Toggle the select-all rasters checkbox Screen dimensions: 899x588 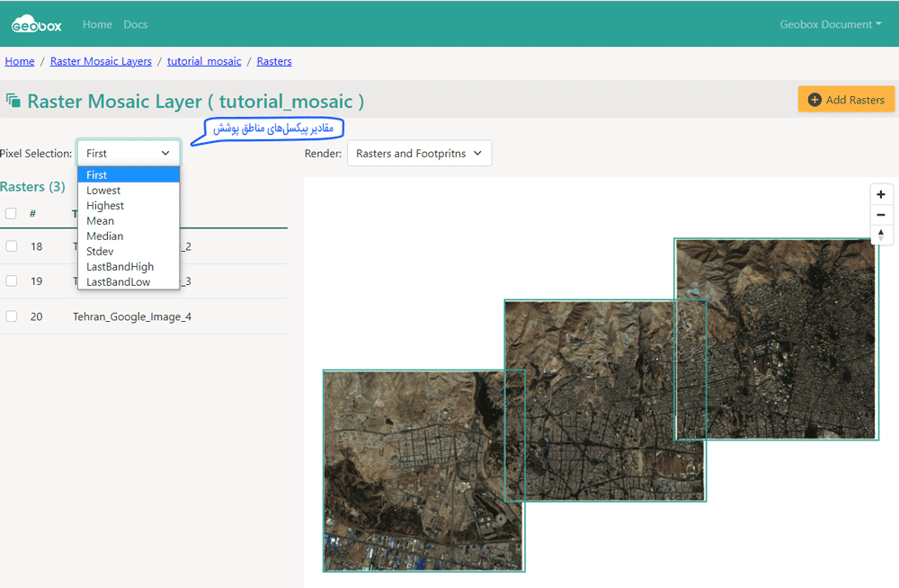click(11, 214)
